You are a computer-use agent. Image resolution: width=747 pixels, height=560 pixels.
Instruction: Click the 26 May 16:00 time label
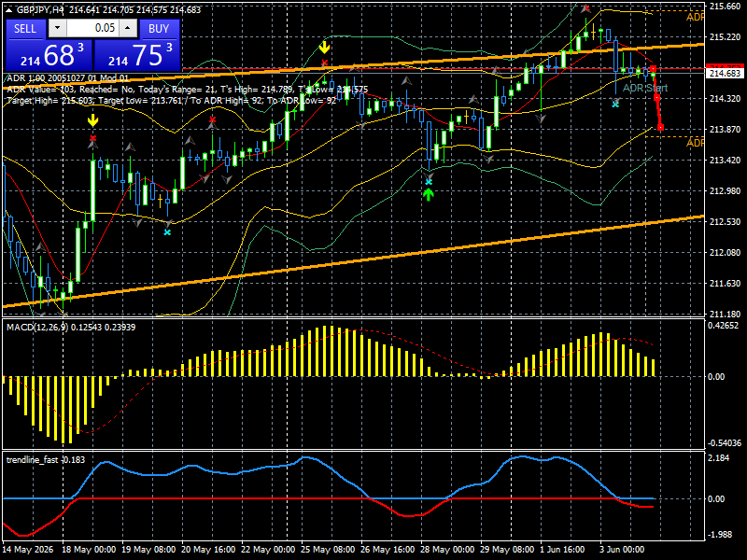(388, 549)
